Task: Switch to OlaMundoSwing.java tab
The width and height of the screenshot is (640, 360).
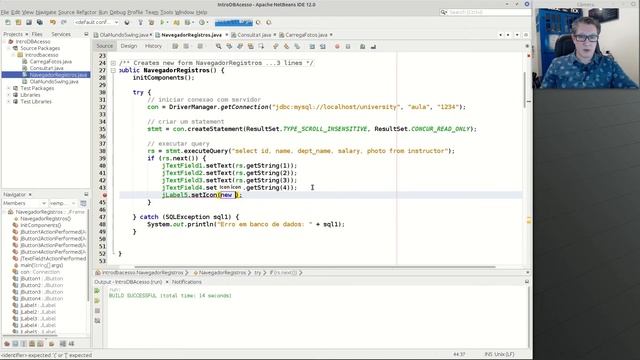Action: click(x=123, y=35)
